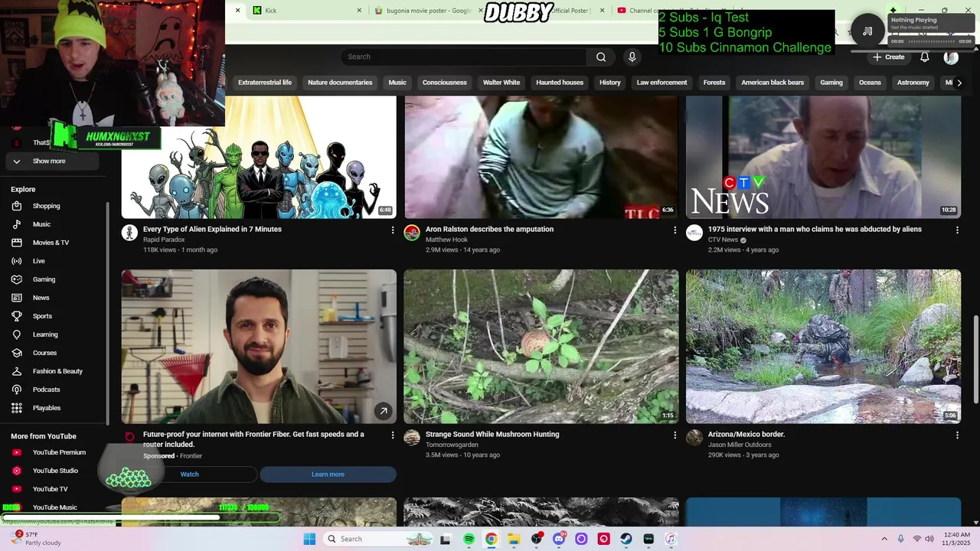Open the account avatar menu
The height and width of the screenshot is (551, 980).
click(951, 57)
